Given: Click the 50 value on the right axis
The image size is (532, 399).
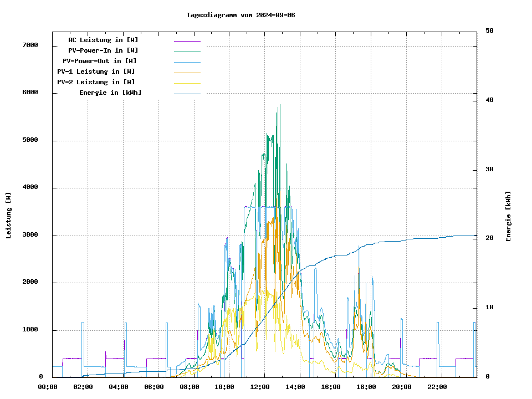Looking at the screenshot, I should [x=489, y=31].
